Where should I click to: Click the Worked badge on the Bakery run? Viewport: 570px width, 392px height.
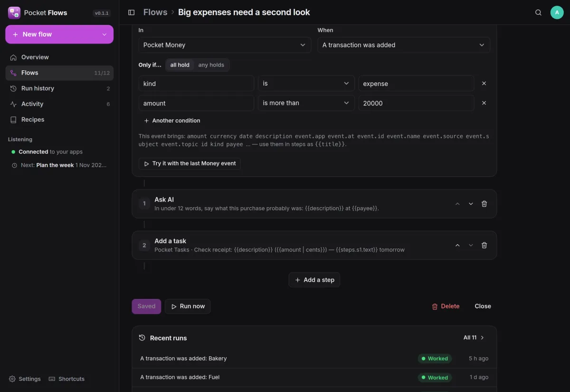(435, 359)
